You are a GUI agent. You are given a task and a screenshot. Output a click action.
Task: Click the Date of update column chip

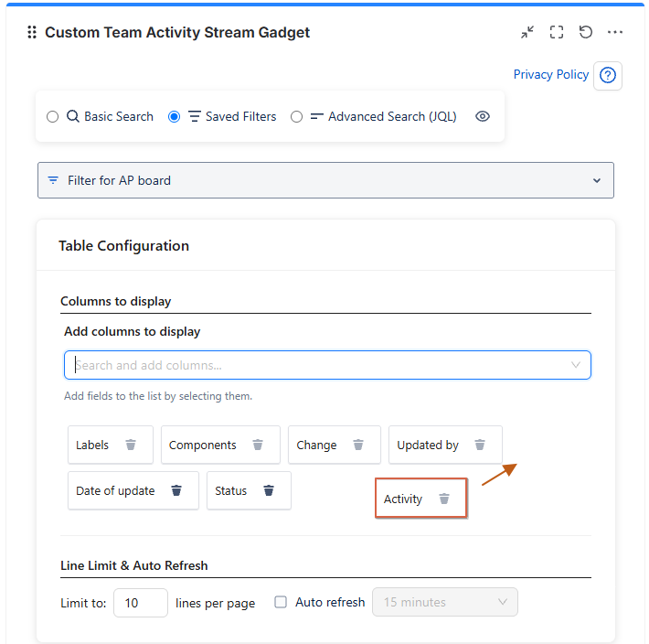click(133, 490)
